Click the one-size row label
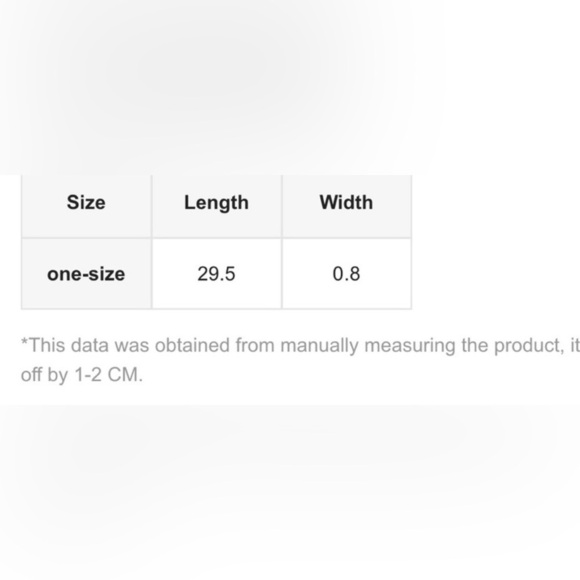 click(x=86, y=274)
